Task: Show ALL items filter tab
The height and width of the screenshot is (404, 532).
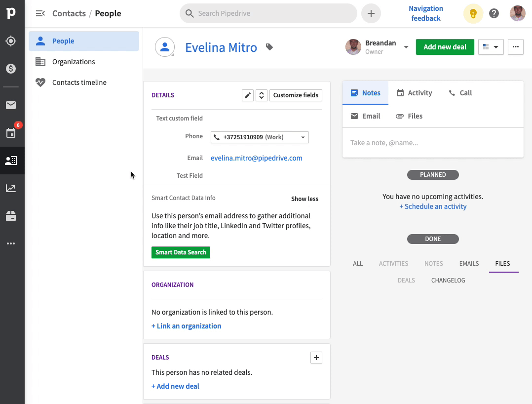Action: (x=358, y=264)
